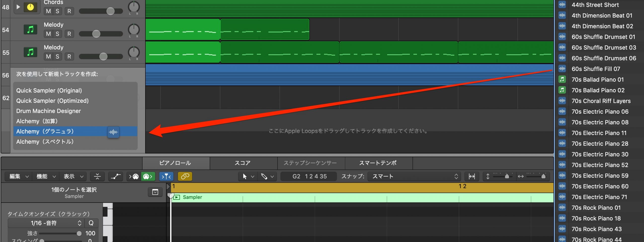Click the waveform icon next to 44th Street Short
The width and height of the screenshot is (644, 242).
tap(562, 5)
